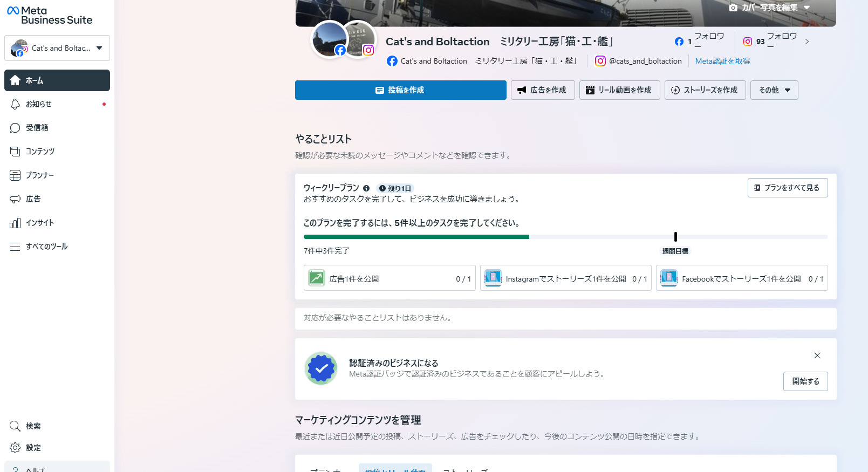Click the content pages icon
The image size is (868, 472).
click(x=15, y=152)
